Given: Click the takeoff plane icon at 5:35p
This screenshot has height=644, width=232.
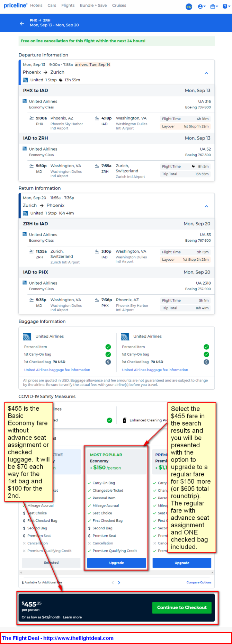Looking at the screenshot, I should [32, 300].
